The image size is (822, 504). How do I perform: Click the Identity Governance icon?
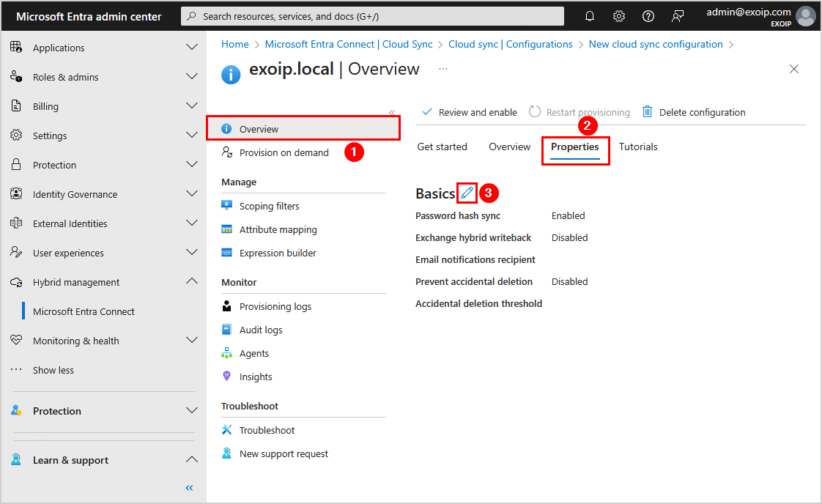[x=16, y=194]
